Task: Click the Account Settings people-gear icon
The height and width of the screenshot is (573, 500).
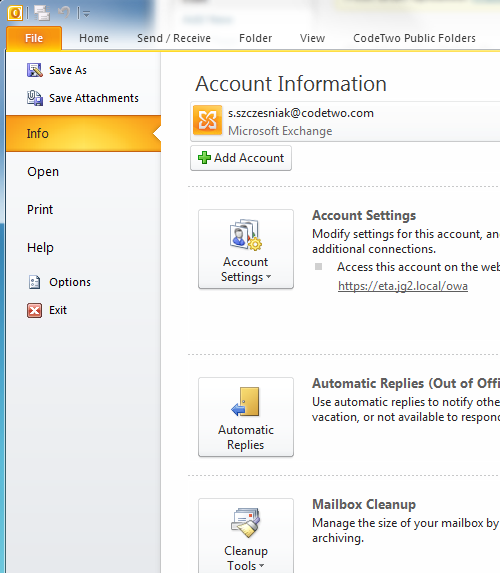Action: pos(246,235)
